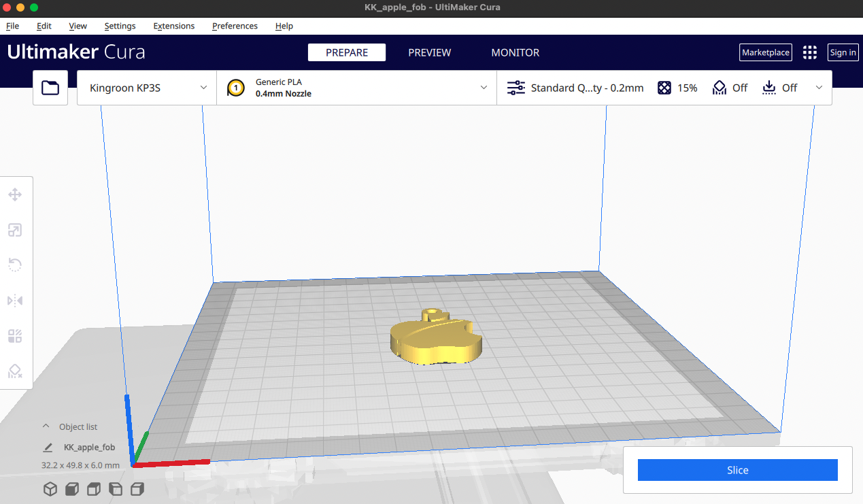863x504 pixels.
Task: Select the Support Blocker tool
Action: coord(15,371)
